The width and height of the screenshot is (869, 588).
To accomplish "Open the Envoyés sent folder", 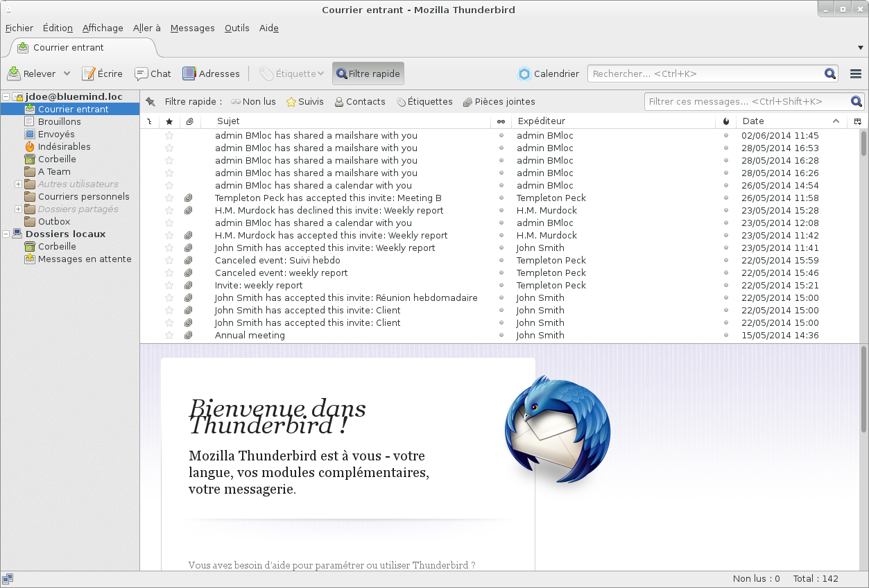I will [56, 135].
